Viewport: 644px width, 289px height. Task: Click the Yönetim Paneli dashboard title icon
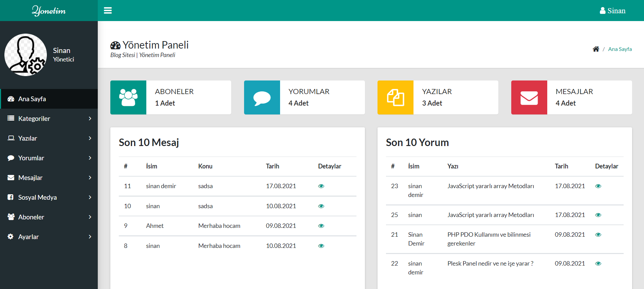coord(115,45)
